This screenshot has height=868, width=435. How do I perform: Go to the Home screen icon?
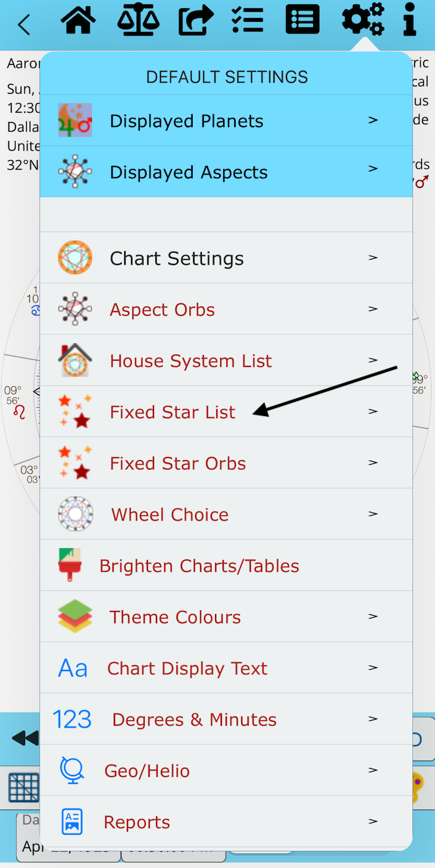(78, 20)
